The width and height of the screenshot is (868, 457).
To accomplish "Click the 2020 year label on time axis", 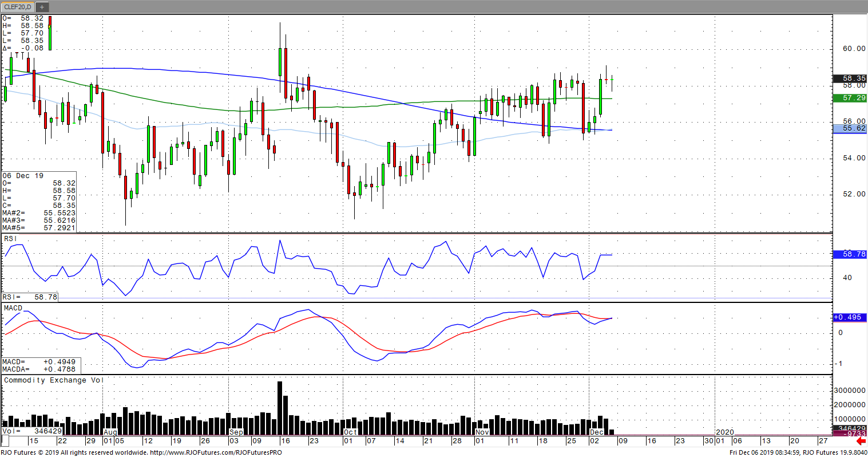I will (724, 432).
